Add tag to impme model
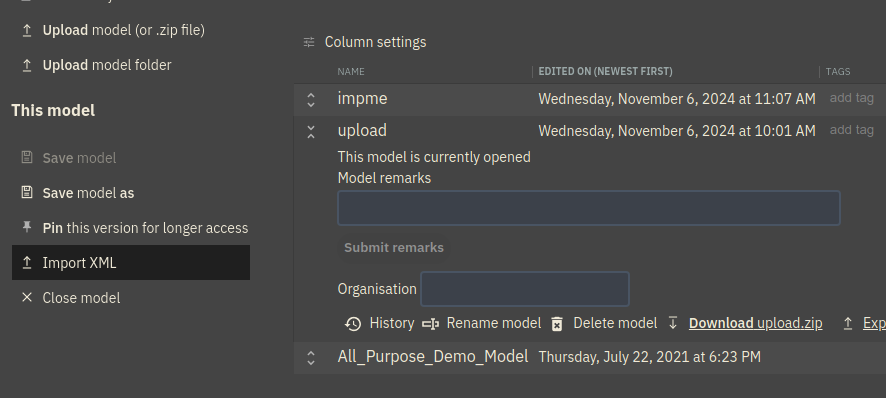The image size is (886, 398). (x=852, y=98)
